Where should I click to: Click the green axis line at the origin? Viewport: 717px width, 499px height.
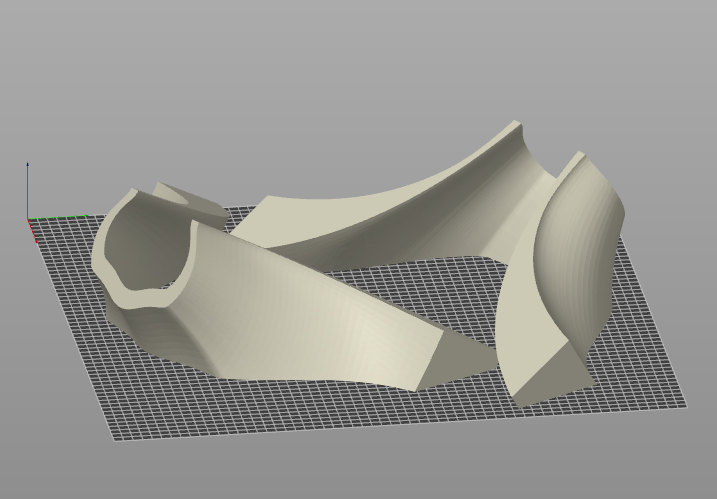[40, 219]
